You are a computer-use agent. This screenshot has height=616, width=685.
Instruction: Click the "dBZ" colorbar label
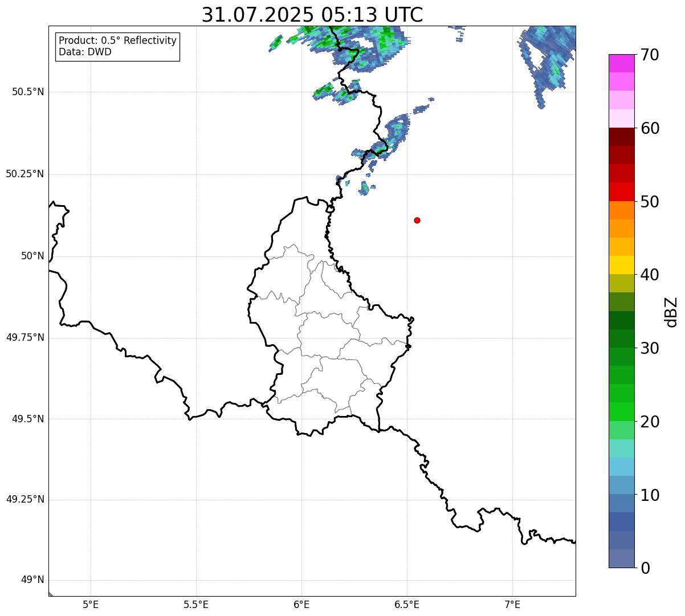point(672,312)
